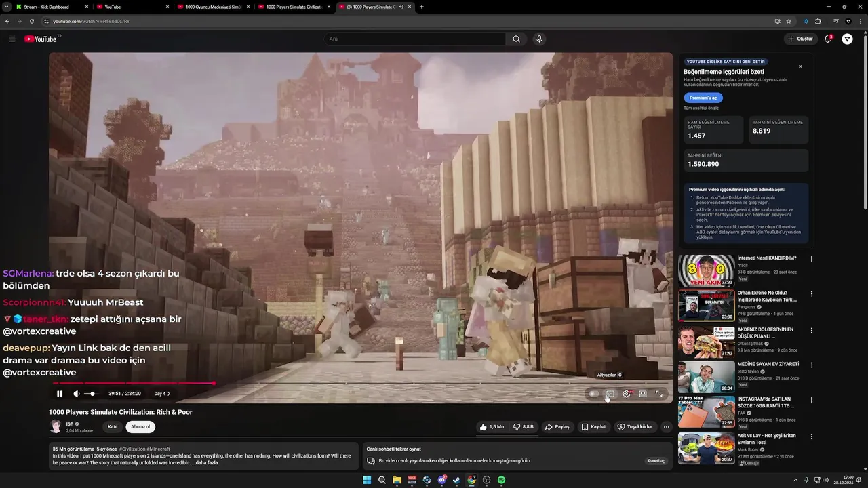The width and height of the screenshot is (868, 488).
Task: Open the player settings gear
Action: tap(627, 394)
